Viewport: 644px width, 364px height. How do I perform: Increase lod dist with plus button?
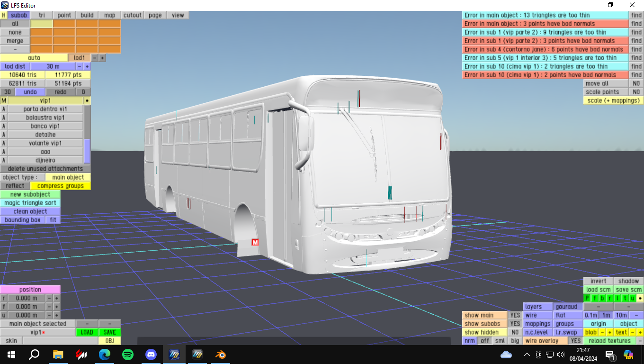(x=87, y=66)
